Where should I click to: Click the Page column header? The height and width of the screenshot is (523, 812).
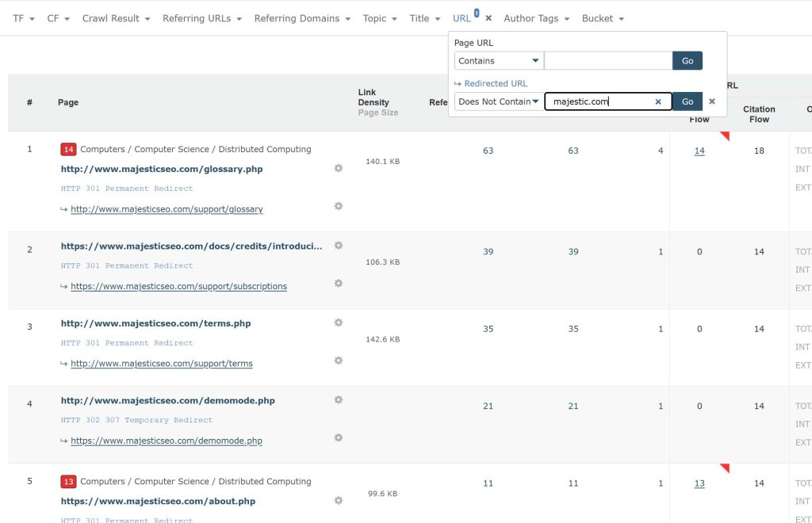click(68, 102)
